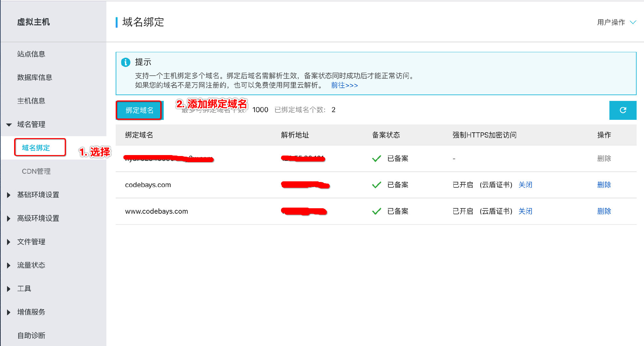The width and height of the screenshot is (644, 346).
Task: Click the 绑定域名 button
Action: tap(139, 110)
